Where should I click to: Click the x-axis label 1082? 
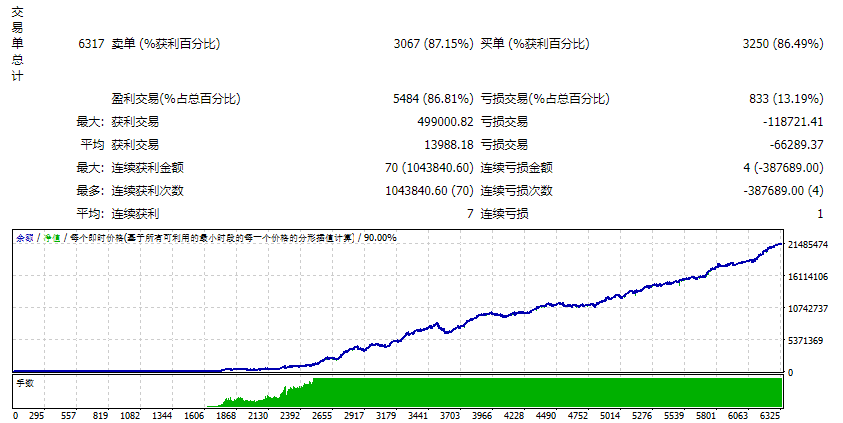pos(130,415)
